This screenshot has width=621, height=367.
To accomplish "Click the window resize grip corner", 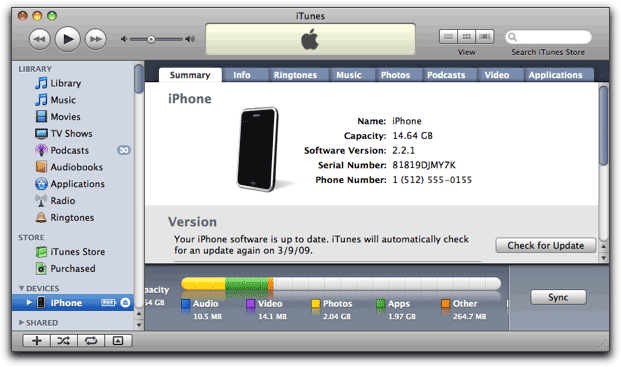I will (603, 344).
